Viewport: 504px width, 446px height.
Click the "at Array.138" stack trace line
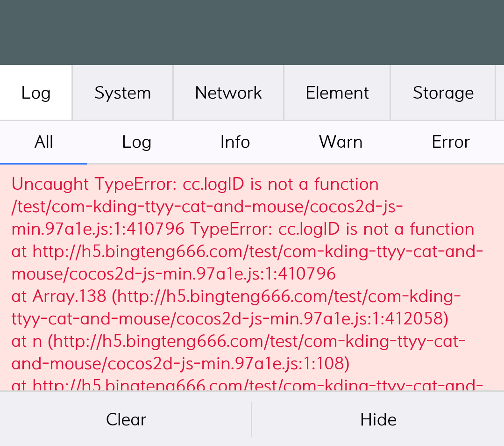(236, 296)
